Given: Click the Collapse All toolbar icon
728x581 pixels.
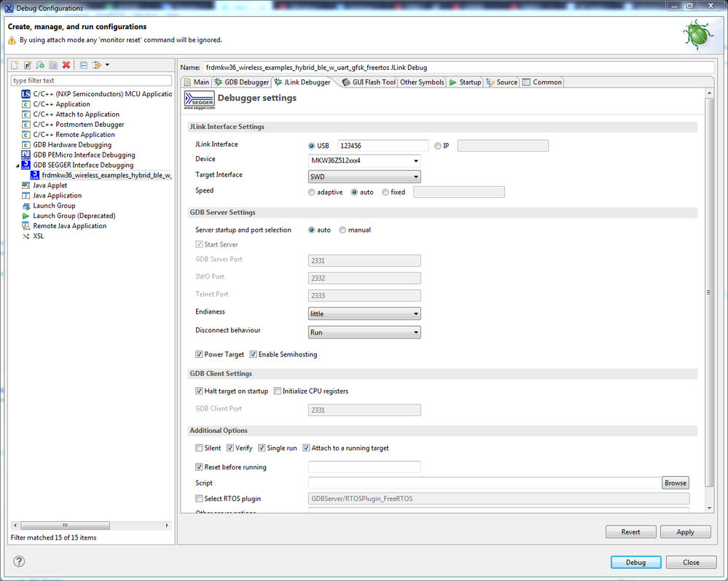Looking at the screenshot, I should pos(84,65).
